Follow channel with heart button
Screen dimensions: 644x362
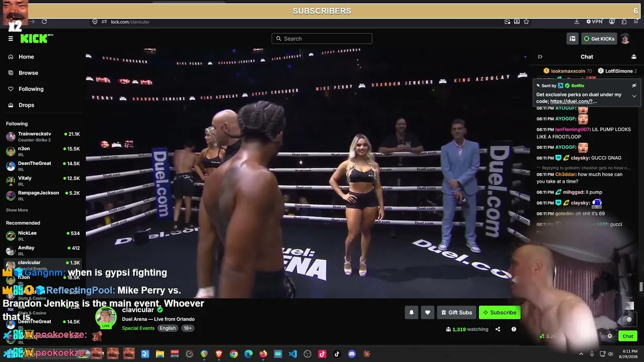427,312
